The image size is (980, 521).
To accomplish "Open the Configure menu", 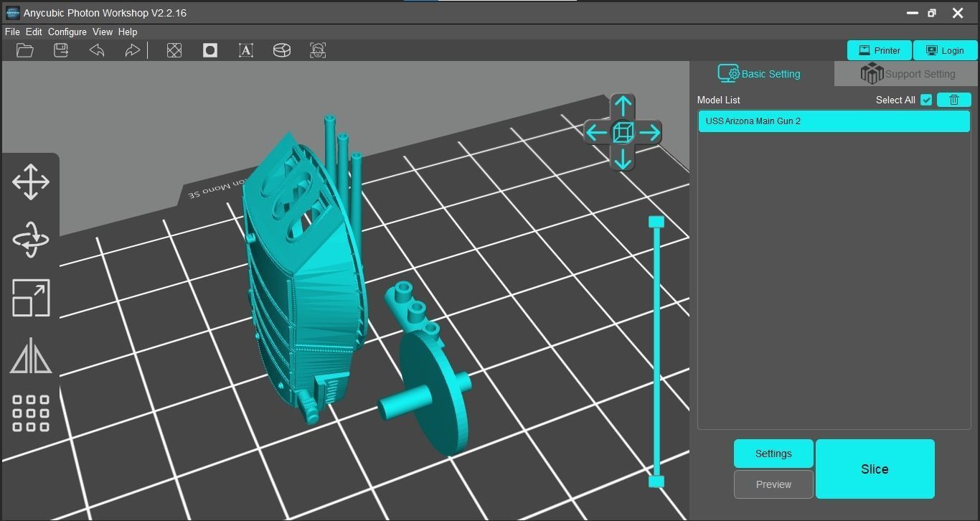I will 67,32.
